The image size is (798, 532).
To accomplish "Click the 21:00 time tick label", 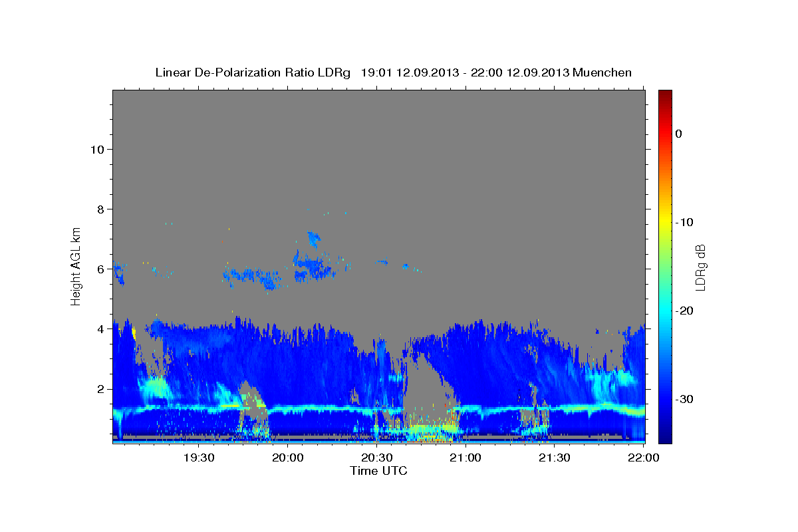I will click(465, 458).
